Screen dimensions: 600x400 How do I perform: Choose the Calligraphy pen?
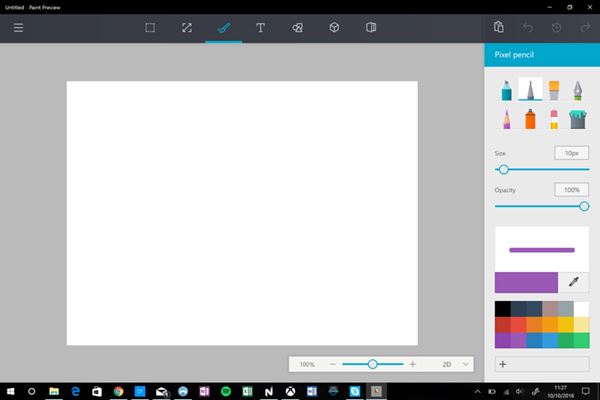[577, 90]
